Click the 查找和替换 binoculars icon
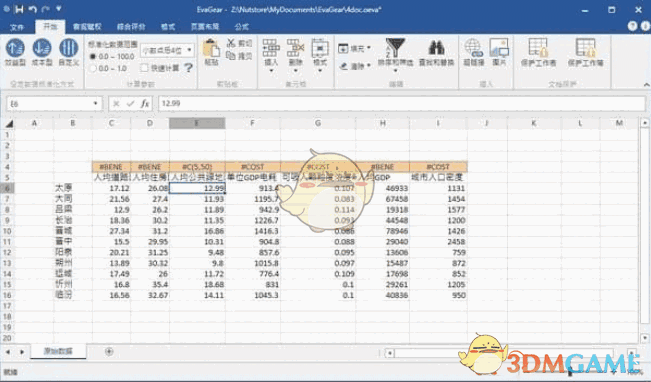 tap(436, 48)
